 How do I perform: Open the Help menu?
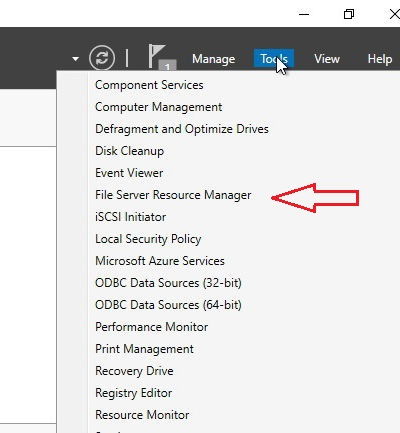(380, 59)
